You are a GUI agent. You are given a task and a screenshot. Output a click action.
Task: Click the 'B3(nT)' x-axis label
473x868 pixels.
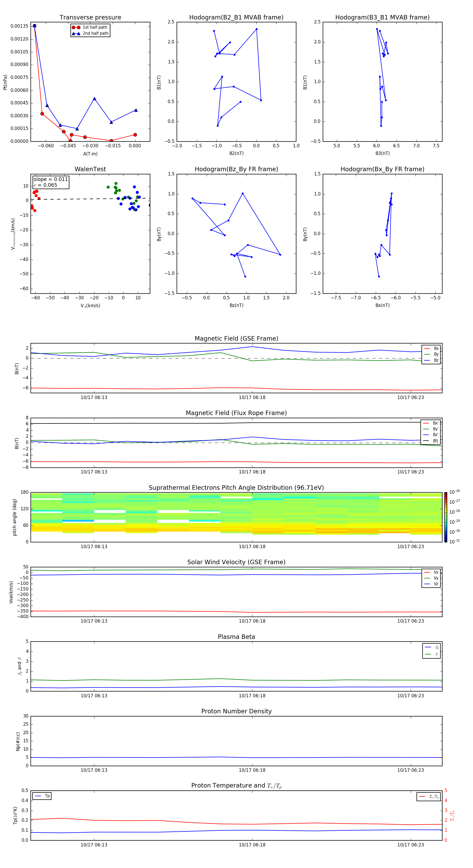pyautogui.click(x=382, y=153)
